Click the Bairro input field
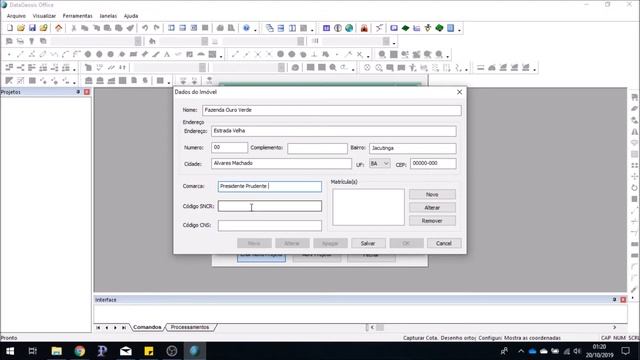The width and height of the screenshot is (640, 360). tap(413, 148)
